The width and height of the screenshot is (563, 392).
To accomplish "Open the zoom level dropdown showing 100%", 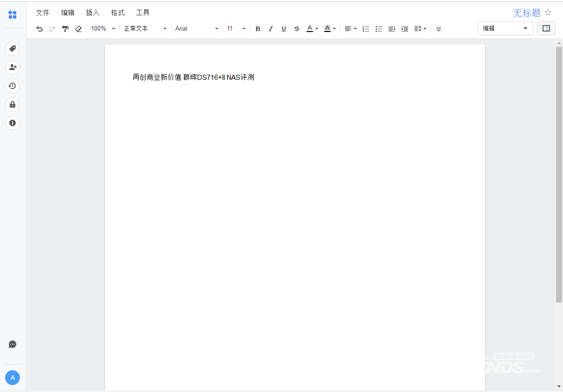I will pos(103,29).
